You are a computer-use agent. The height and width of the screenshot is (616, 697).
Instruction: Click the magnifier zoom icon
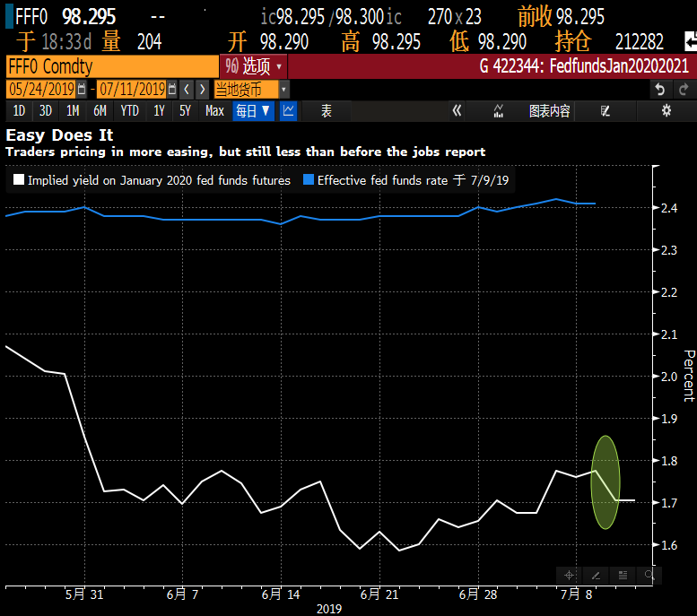point(649,575)
